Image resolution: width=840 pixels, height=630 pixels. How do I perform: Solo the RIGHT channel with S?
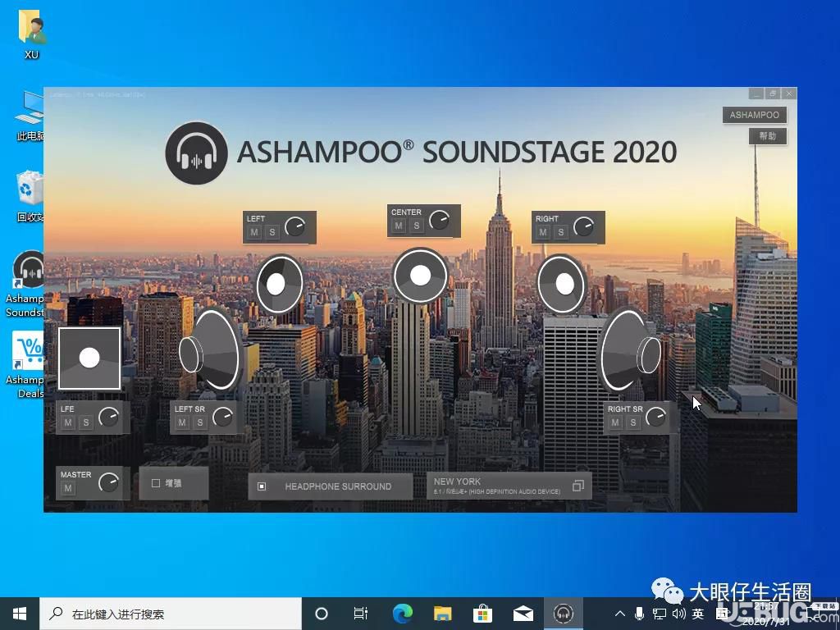click(561, 232)
